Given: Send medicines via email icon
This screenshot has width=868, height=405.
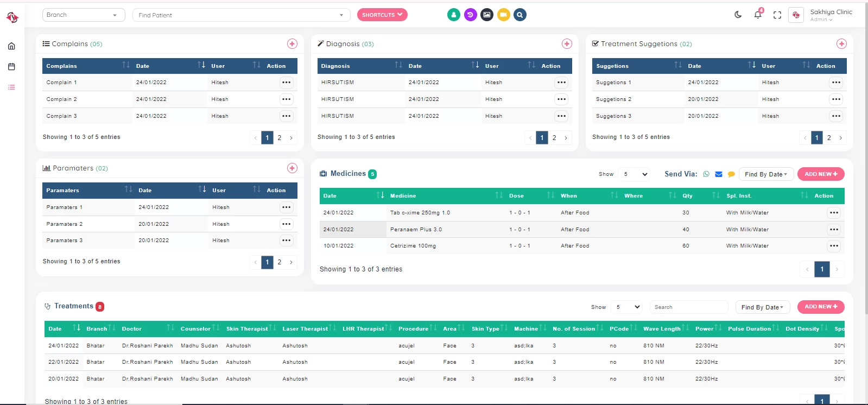Looking at the screenshot, I should tap(719, 174).
